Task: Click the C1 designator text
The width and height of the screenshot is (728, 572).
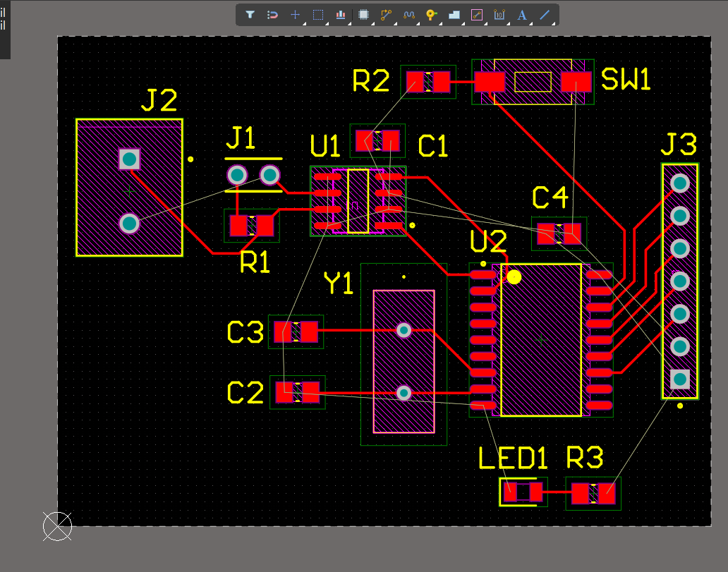Action: coord(432,146)
